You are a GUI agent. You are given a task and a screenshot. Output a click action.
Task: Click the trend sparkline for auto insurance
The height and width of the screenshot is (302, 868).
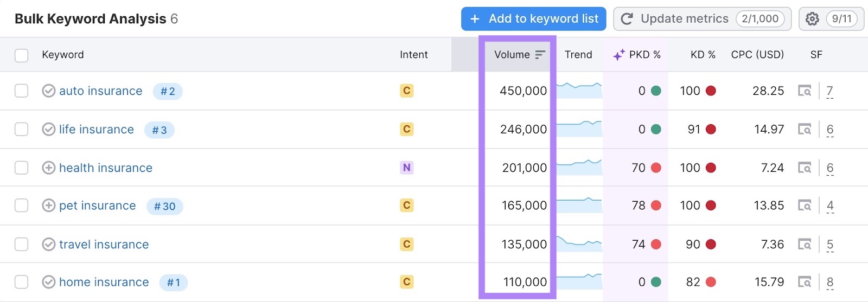(579, 90)
